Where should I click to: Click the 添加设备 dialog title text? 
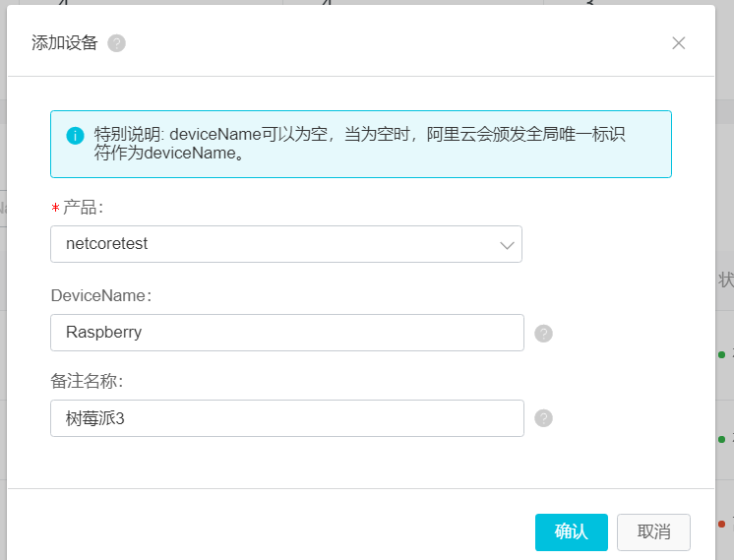(x=65, y=43)
